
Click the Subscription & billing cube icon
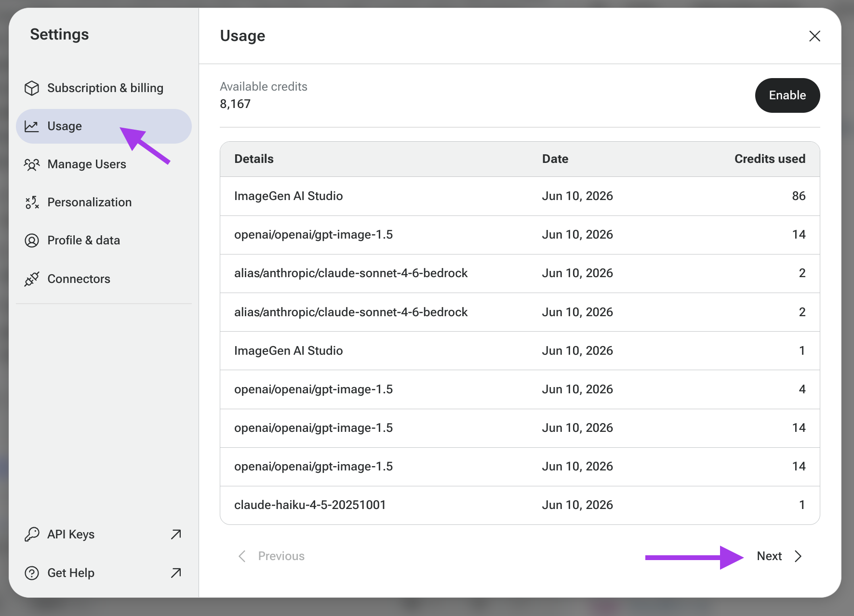(x=32, y=88)
